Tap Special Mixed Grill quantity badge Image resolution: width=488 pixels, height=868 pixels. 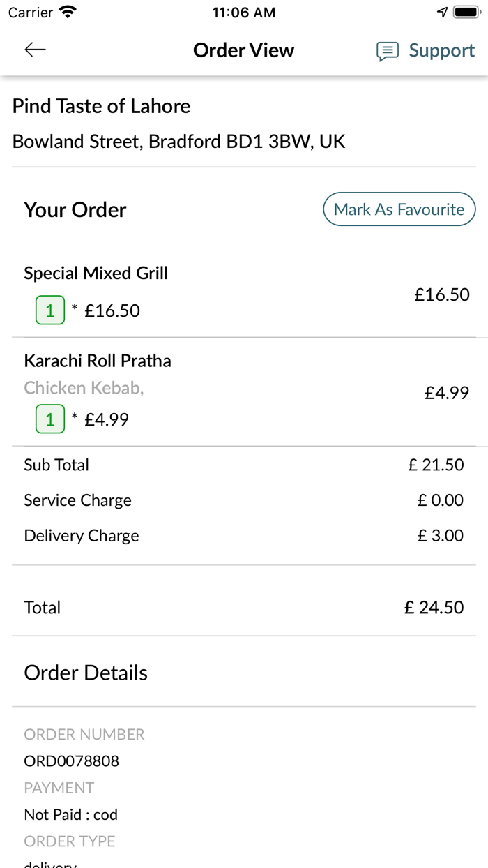pyautogui.click(x=50, y=310)
